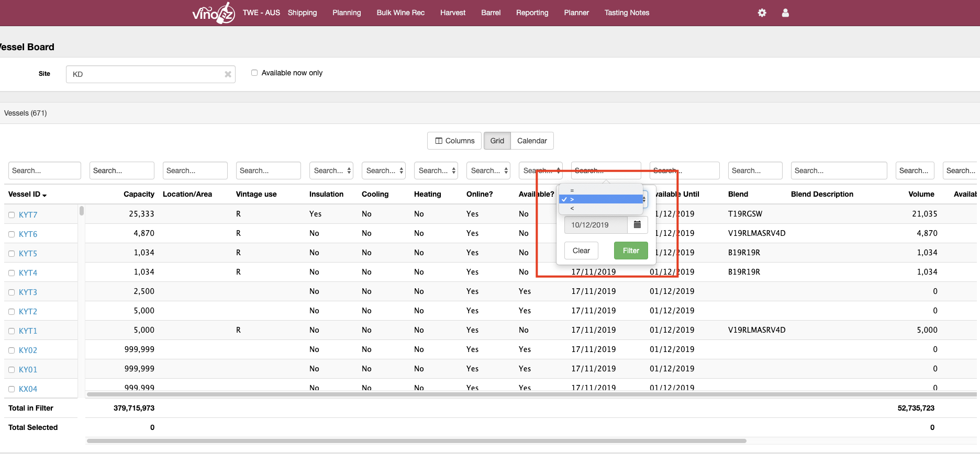Click the vinoEZ logo icon
The height and width of the screenshot is (454, 980).
tap(213, 13)
